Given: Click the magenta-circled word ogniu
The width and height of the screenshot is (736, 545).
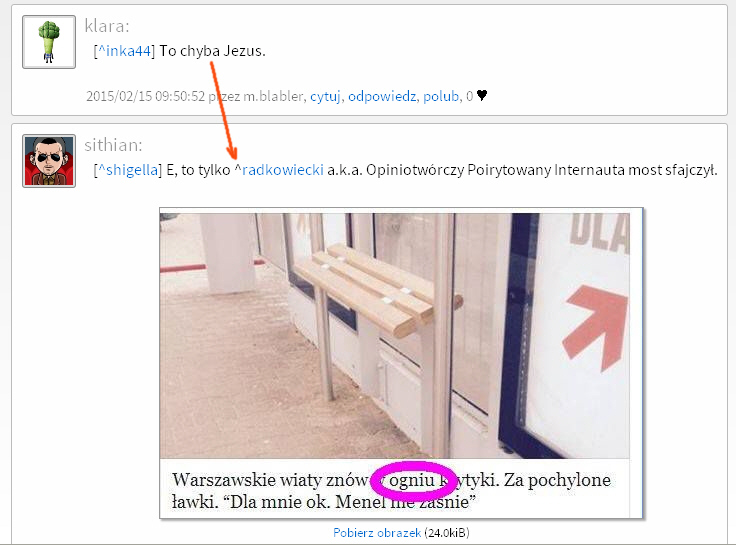Looking at the screenshot, I should (x=412, y=480).
